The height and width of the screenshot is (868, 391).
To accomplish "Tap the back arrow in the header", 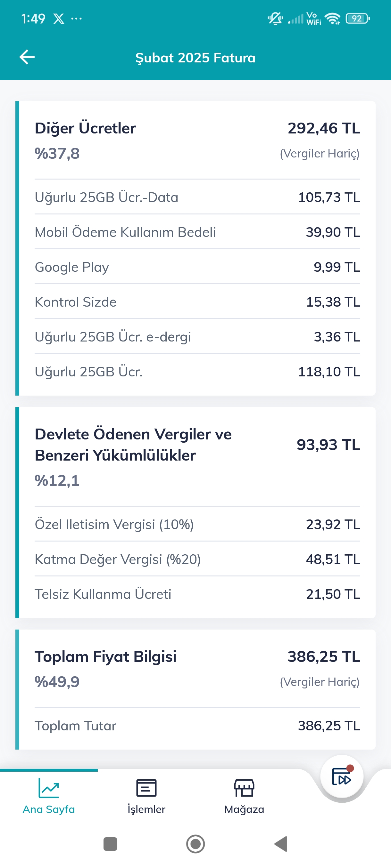I will tap(27, 57).
